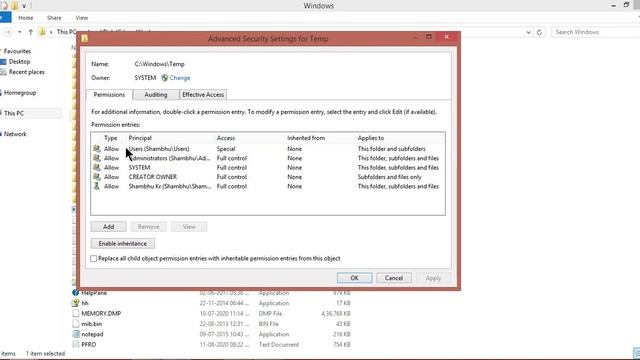Click the Enable inheritance button
640x360 pixels.
(122, 243)
